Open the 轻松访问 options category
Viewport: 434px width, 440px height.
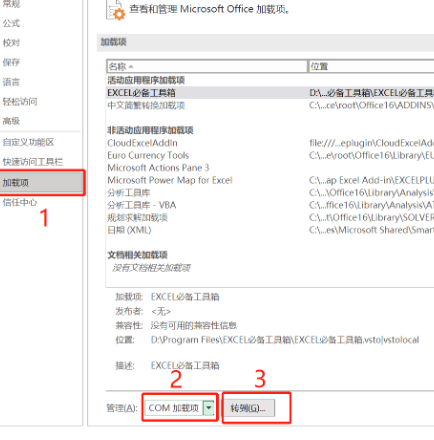[20, 101]
